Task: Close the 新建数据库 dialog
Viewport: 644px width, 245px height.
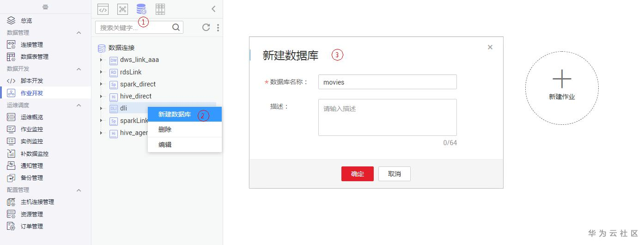Action: pyautogui.click(x=490, y=47)
